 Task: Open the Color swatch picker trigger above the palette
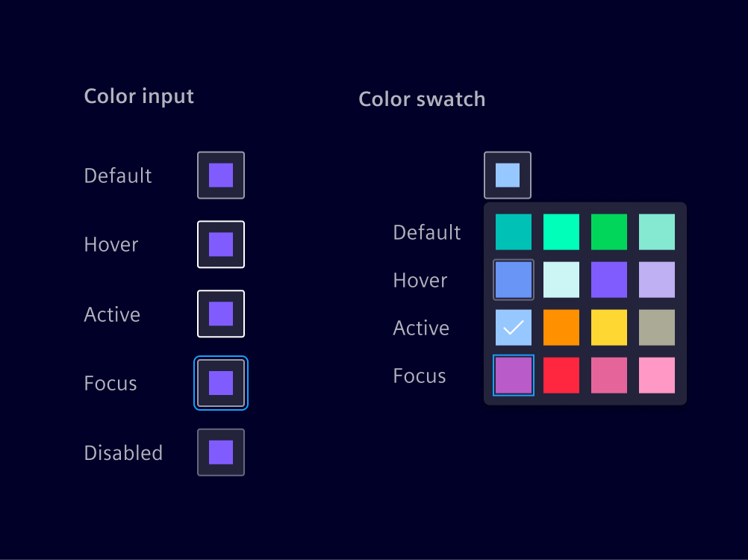[507, 175]
